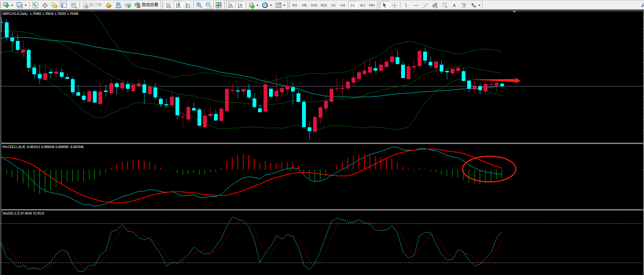Click the chart shift marker triangle

[514, 12]
